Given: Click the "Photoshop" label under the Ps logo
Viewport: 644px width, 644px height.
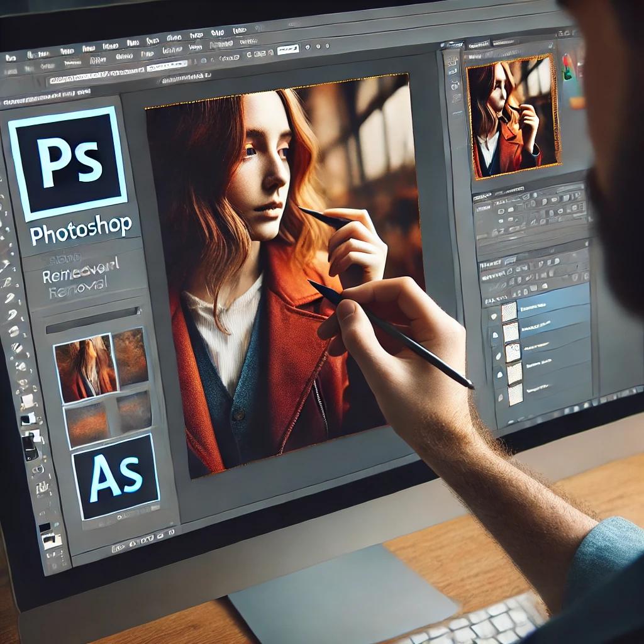Looking at the screenshot, I should (x=81, y=229).
